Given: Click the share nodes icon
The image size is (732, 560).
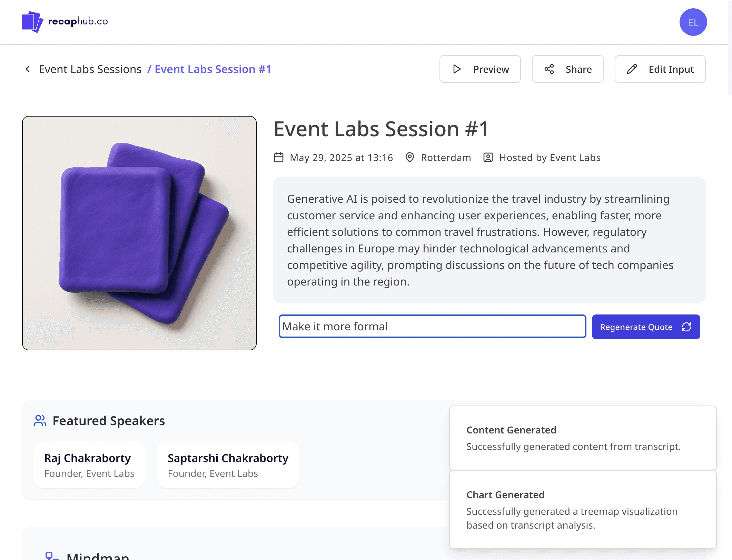Looking at the screenshot, I should (x=549, y=69).
